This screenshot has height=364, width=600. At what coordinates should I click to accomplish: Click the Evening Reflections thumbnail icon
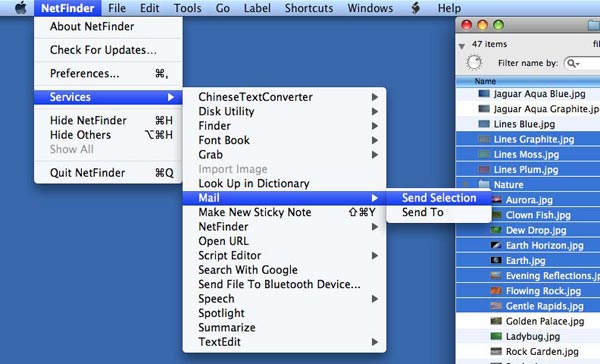[496, 276]
